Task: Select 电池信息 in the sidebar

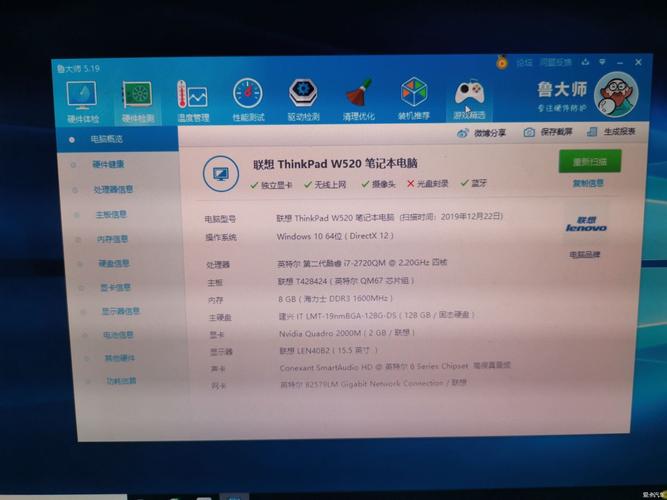Action: pyautogui.click(x=118, y=335)
